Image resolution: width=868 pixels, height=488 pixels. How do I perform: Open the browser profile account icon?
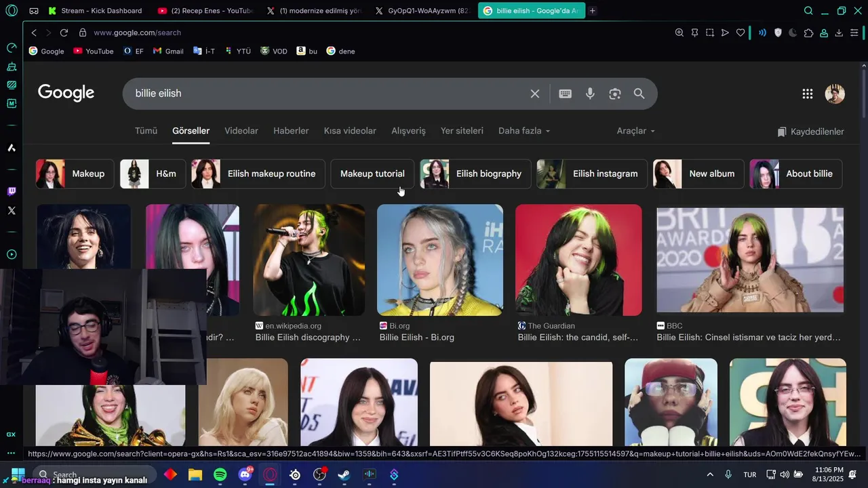(824, 33)
